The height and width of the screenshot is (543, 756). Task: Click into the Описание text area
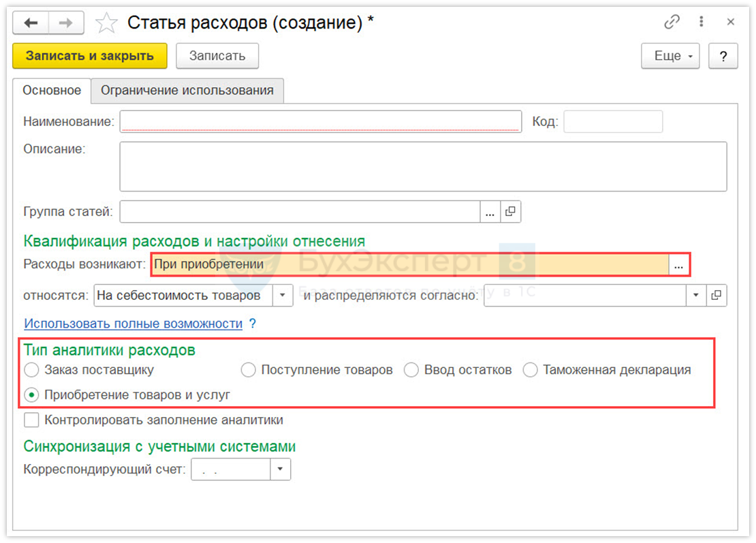coord(424,166)
